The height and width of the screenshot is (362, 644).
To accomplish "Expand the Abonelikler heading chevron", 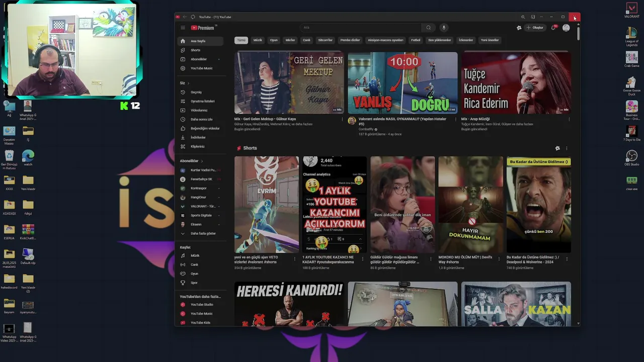I will (202, 161).
